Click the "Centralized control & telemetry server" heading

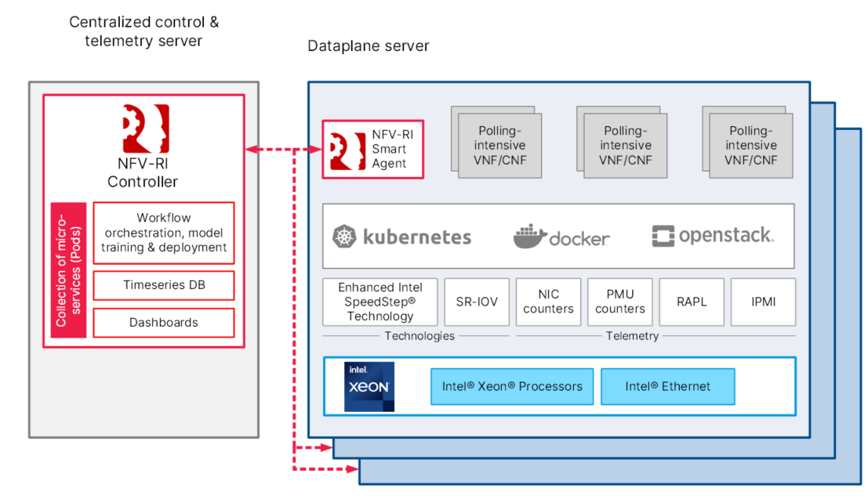point(144,31)
